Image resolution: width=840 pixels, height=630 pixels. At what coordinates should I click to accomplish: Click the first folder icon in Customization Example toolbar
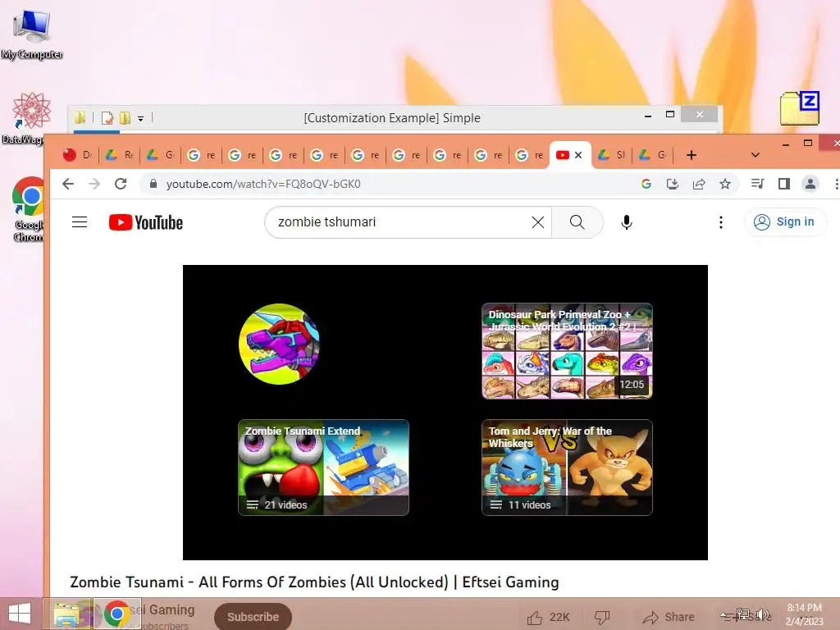pos(80,118)
